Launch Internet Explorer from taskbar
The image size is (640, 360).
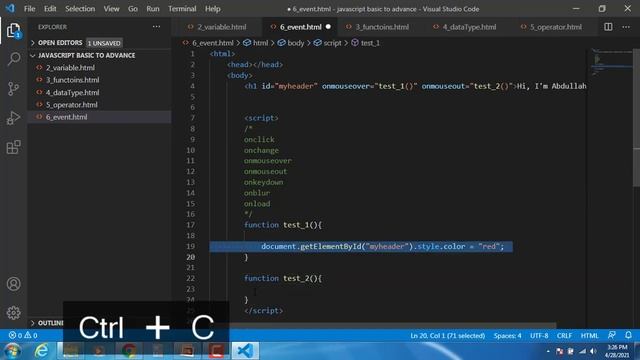click(42, 351)
